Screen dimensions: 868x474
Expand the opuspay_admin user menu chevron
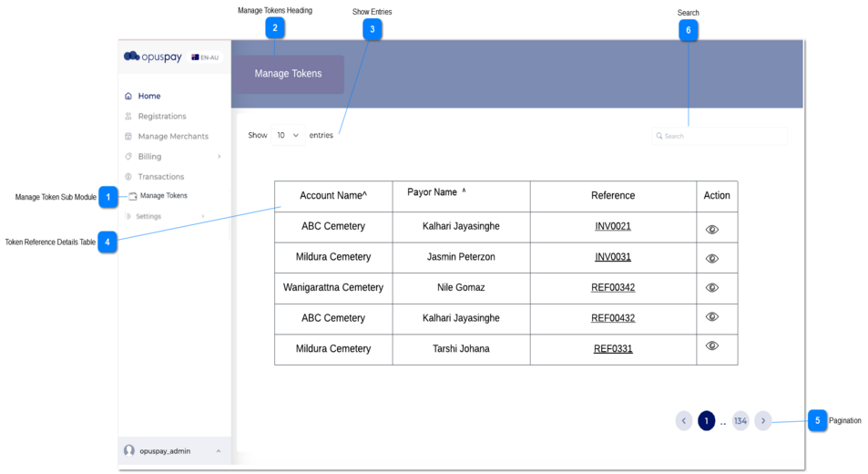pyautogui.click(x=219, y=451)
